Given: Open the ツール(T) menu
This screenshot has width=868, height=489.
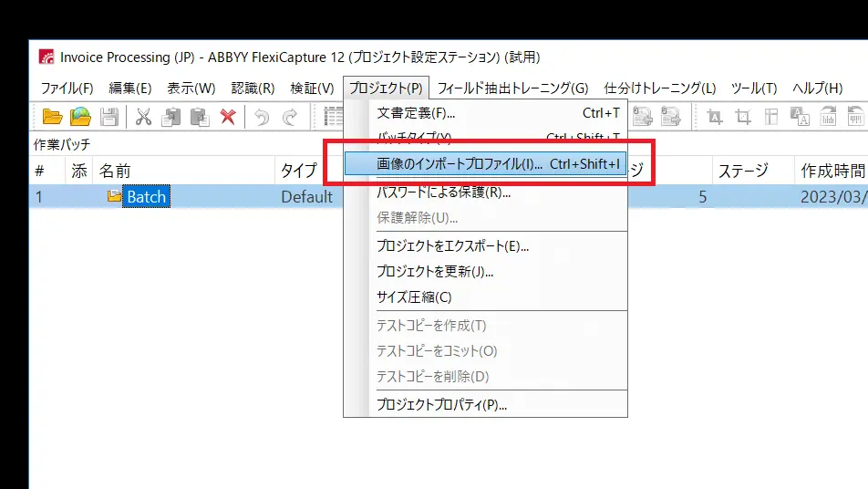Looking at the screenshot, I should [754, 88].
